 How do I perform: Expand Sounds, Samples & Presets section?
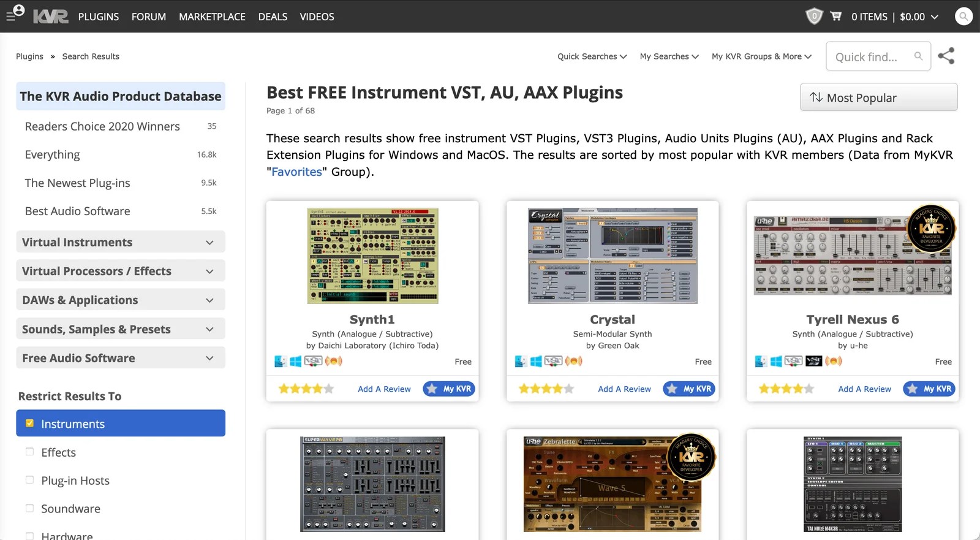point(121,329)
